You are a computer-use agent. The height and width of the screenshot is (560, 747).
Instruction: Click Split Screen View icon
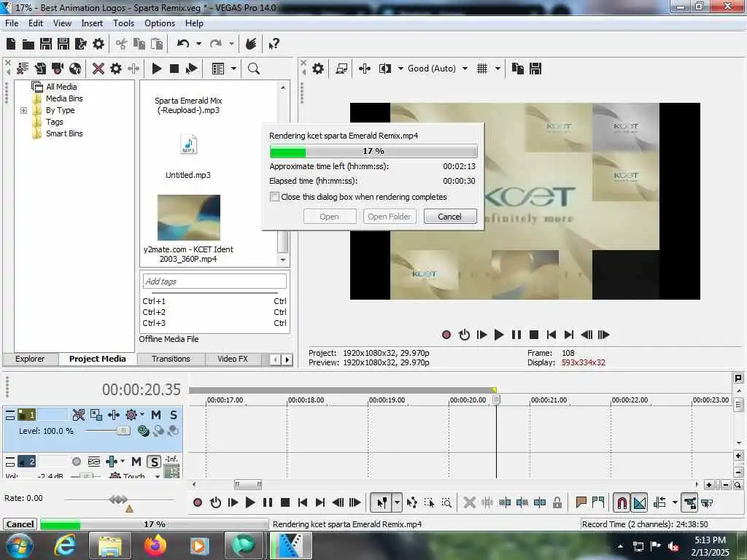tap(385, 69)
